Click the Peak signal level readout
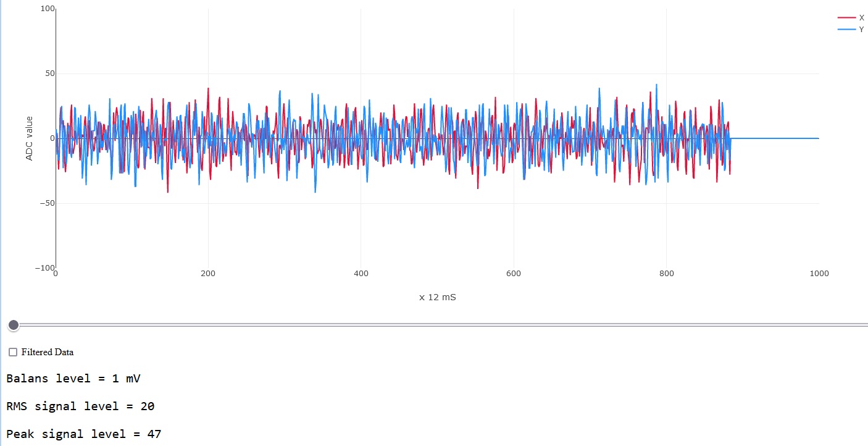The width and height of the screenshot is (868, 446). point(83,434)
